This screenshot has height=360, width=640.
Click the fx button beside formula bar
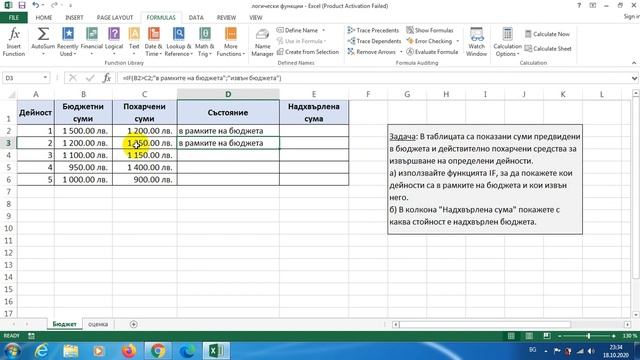[x=107, y=78]
